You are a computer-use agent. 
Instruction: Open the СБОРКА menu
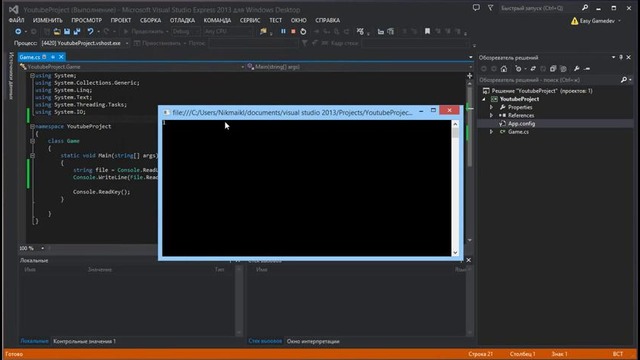(150, 20)
